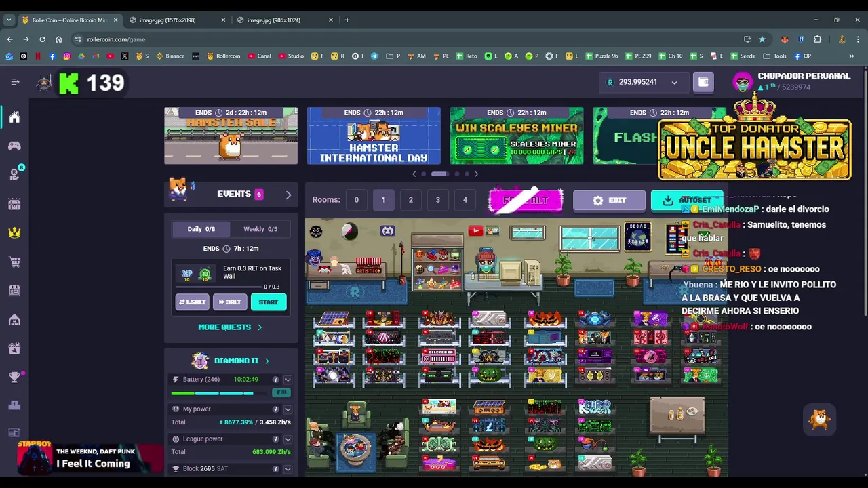Image resolution: width=868 pixels, height=488 pixels.
Task: Open the Binance bookmark
Action: coord(170,56)
